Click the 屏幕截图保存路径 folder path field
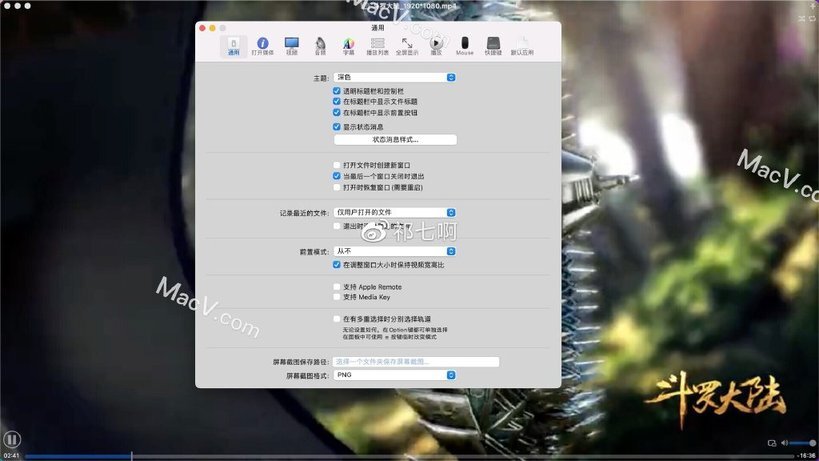Image resolution: width=819 pixels, height=461 pixels. 416,361
